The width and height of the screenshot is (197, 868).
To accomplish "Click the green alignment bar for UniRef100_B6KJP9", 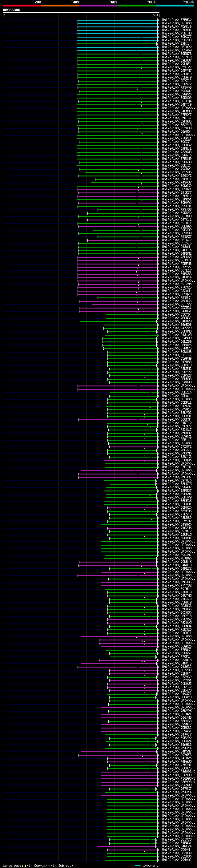I will pos(132,498).
